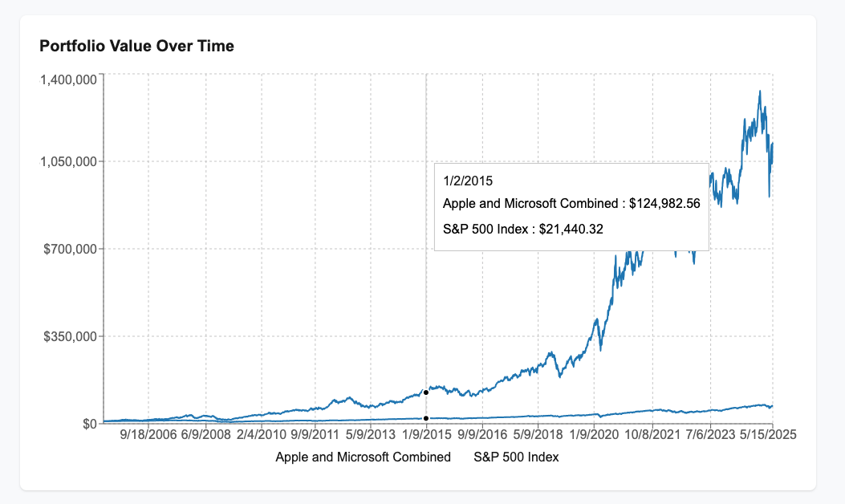This screenshot has height=504, width=845.
Task: Click the 5/9/2018 x-axis date label
Action: 537,434
